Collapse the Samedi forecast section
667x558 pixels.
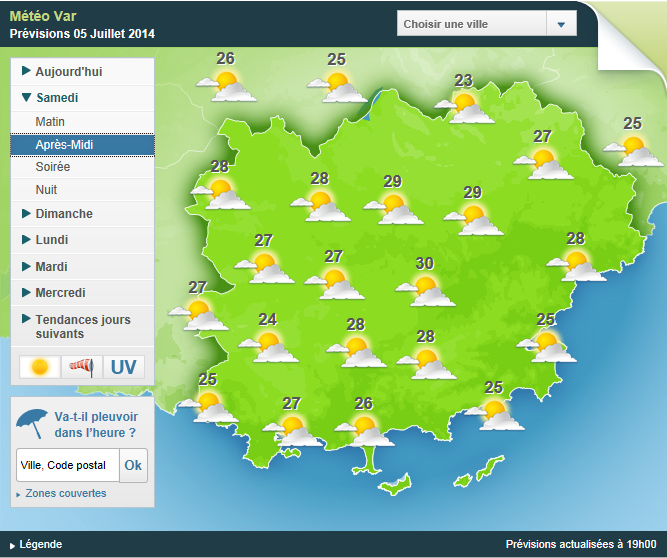pos(57,98)
